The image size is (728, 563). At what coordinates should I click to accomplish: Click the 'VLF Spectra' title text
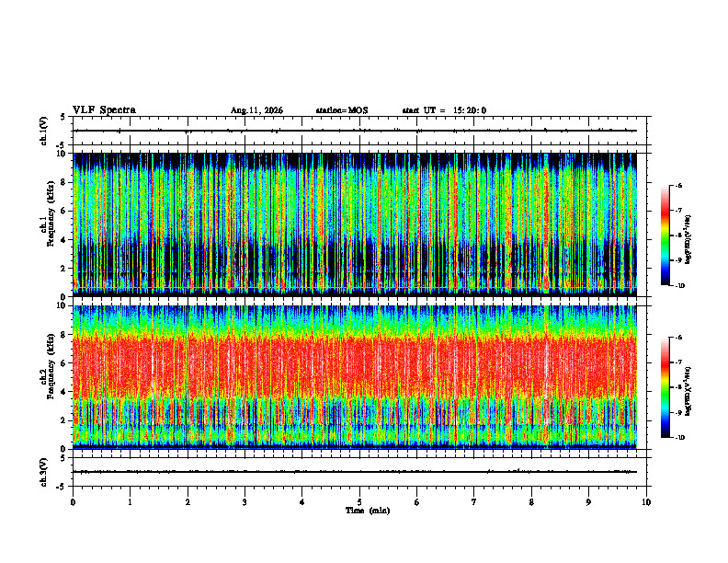pyautogui.click(x=104, y=110)
